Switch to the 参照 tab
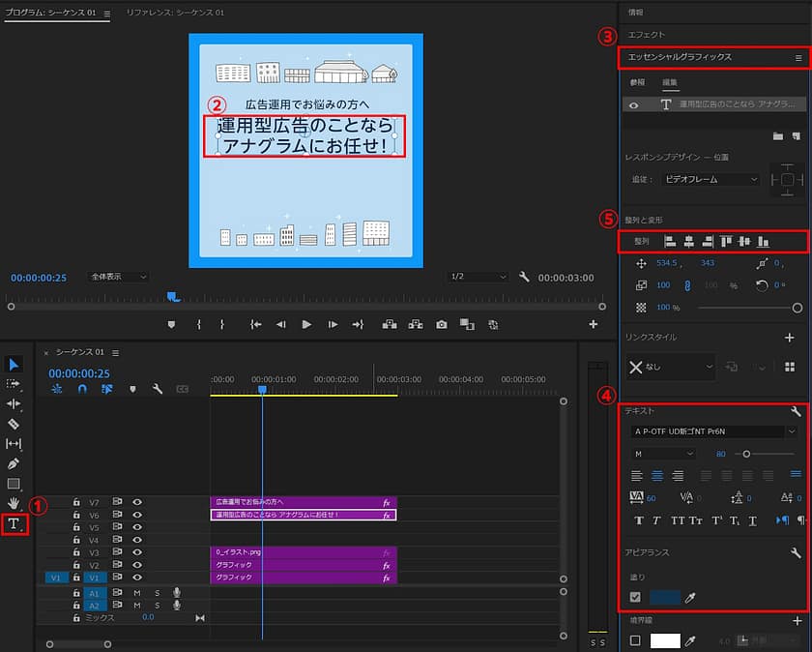The height and width of the screenshot is (652, 812). [x=636, y=83]
